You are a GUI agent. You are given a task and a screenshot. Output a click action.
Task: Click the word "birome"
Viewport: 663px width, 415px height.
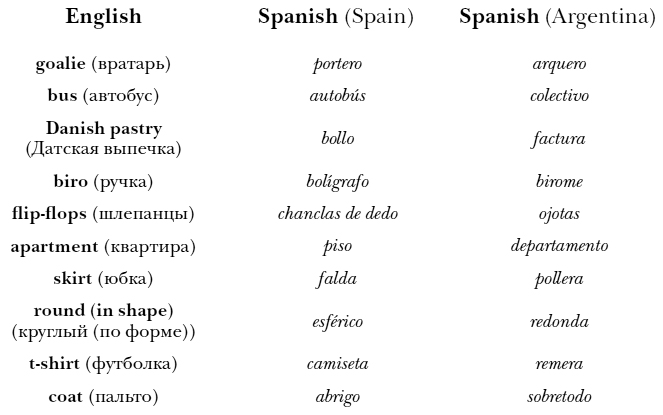(x=559, y=182)
